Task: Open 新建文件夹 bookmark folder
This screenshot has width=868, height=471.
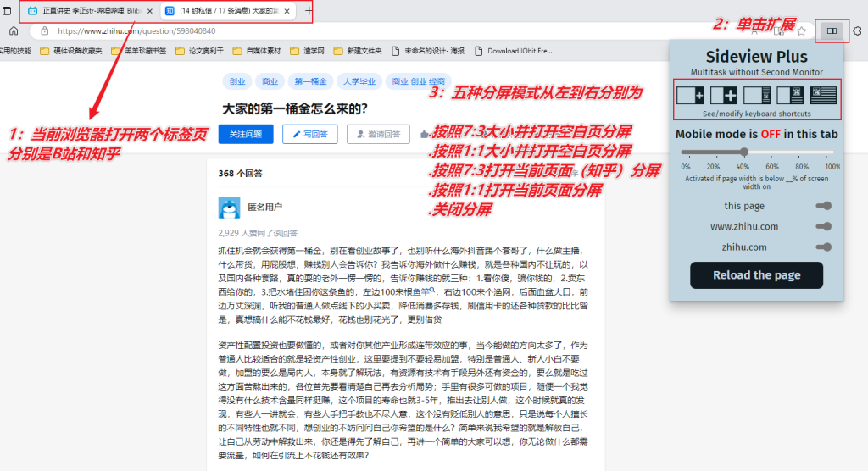Action: click(358, 51)
